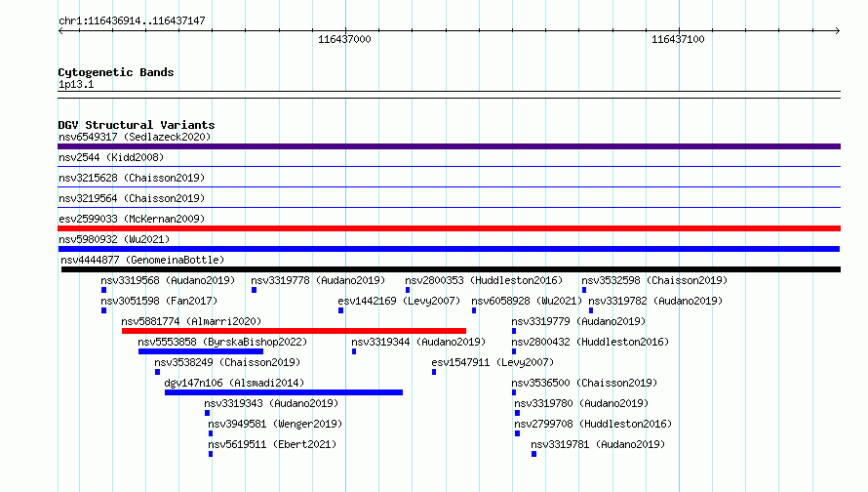Click the blue marker under nsv2800353
The width and height of the screenshot is (868, 492).
click(x=408, y=290)
